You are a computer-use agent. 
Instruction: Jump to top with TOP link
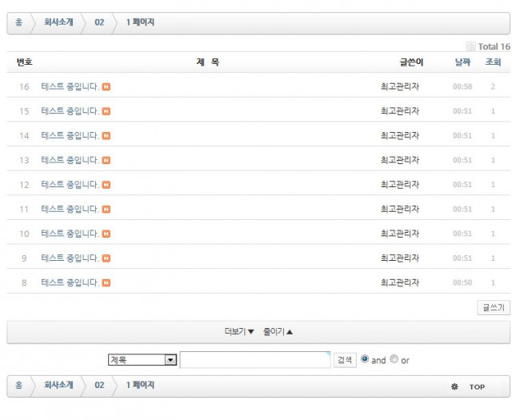477,386
